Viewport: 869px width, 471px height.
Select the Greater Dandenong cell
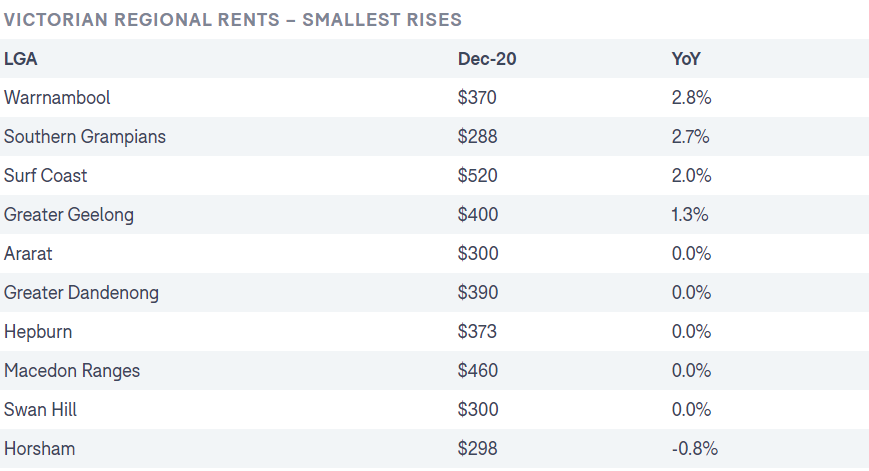point(81,293)
